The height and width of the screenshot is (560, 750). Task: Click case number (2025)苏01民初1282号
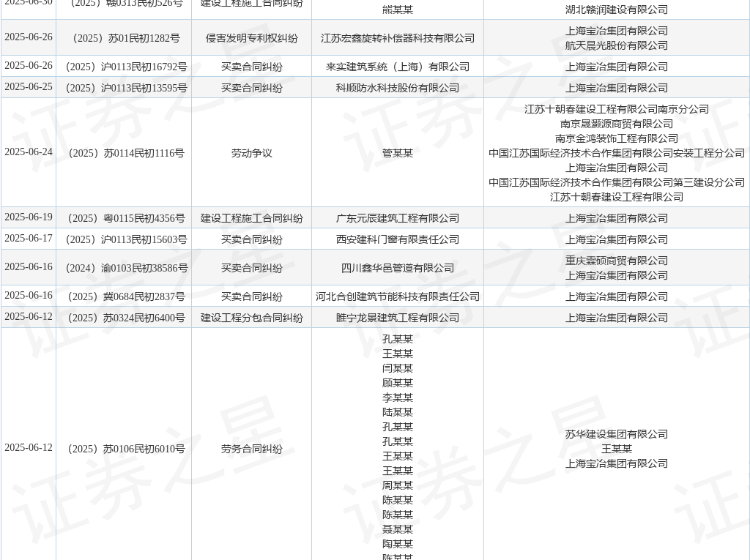[x=124, y=38]
